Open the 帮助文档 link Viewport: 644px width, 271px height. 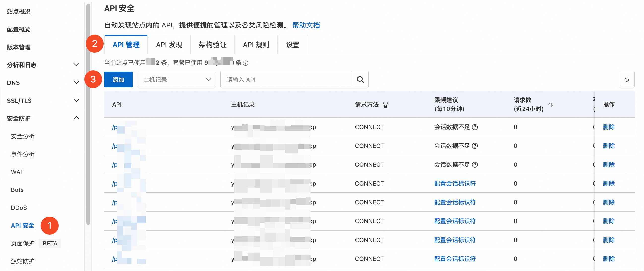pyautogui.click(x=306, y=25)
